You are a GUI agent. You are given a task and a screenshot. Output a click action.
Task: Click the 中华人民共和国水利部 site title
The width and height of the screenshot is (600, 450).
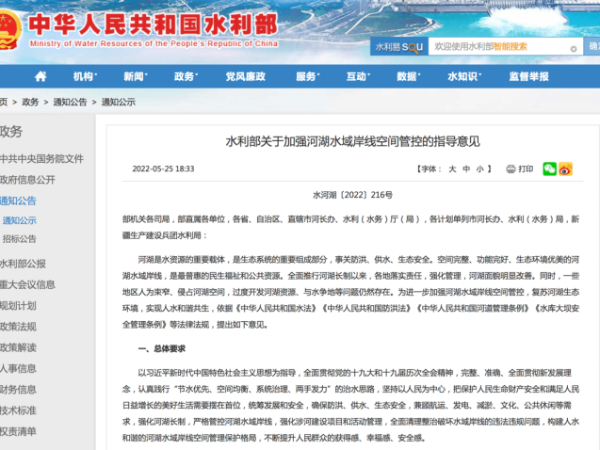coord(153,24)
